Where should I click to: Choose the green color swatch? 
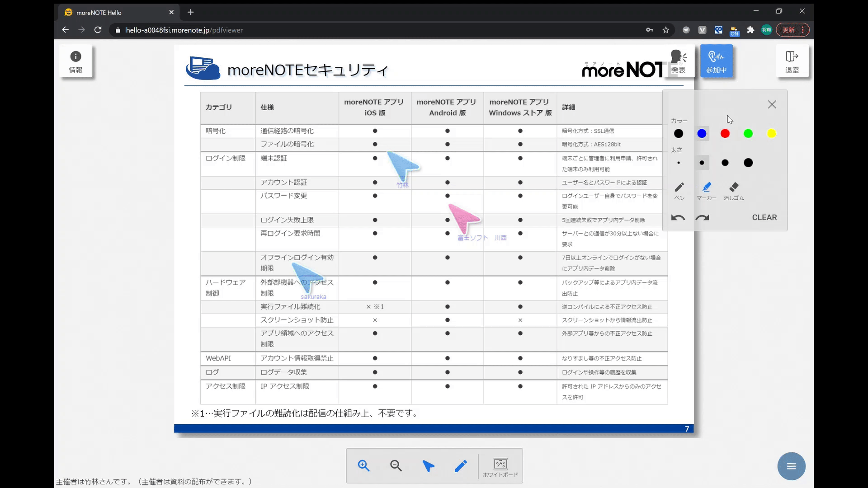[x=748, y=134]
